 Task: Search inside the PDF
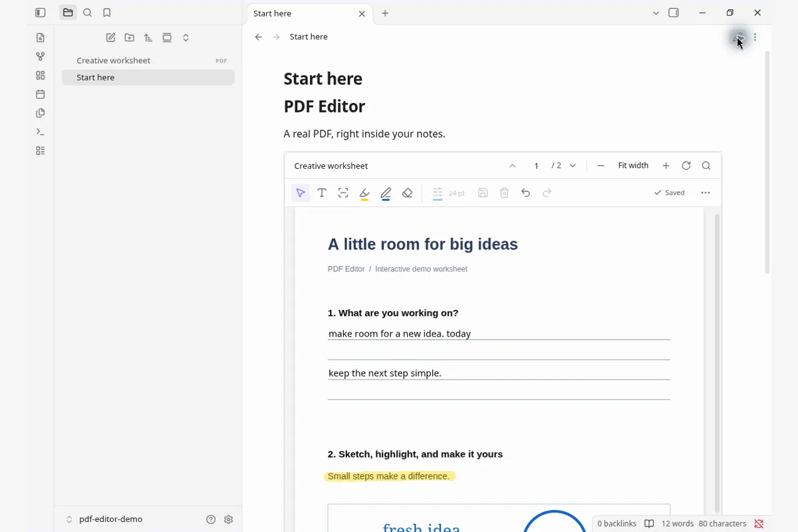click(706, 166)
